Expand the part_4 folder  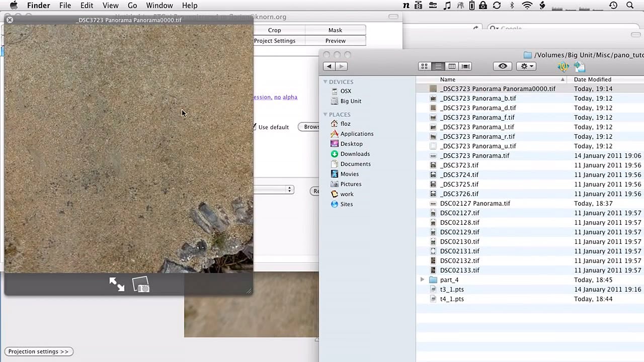click(x=422, y=280)
